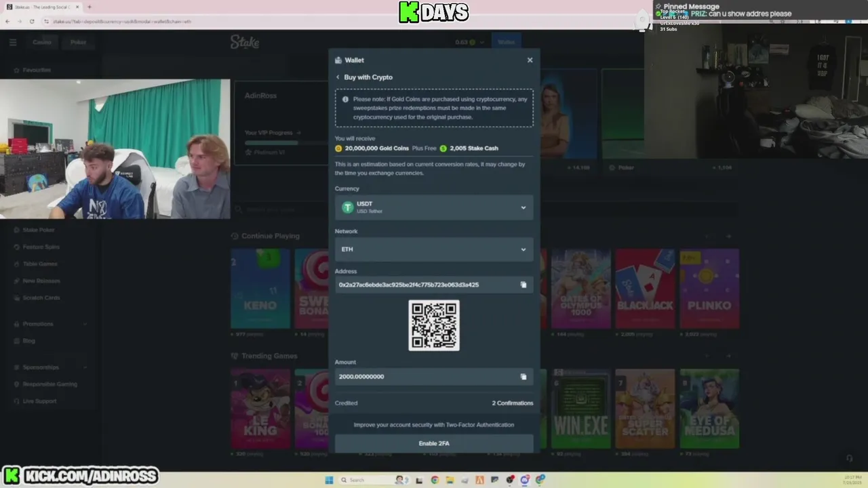Select the Stake.us browser tab
This screenshot has width=868, height=488.
[x=43, y=7]
